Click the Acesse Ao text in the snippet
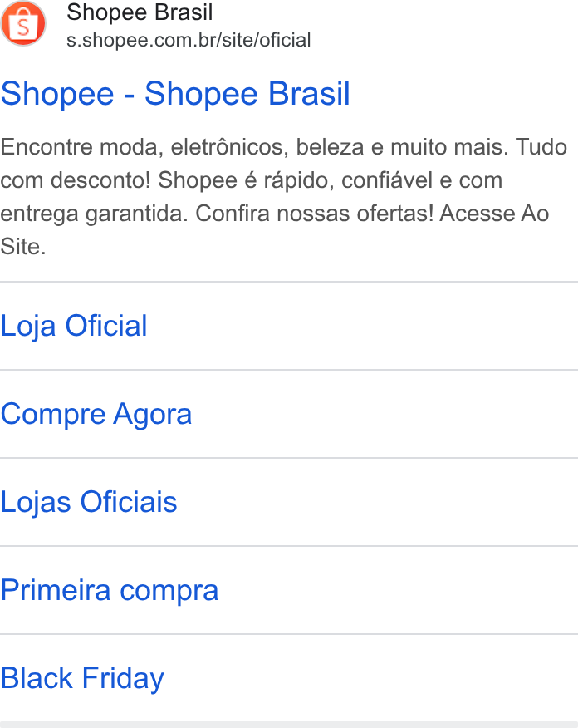578x728 pixels. (494, 214)
